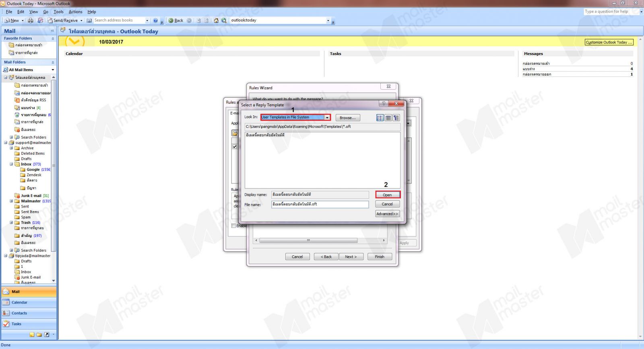Click the Notes icon at pane bottom
Viewport: 644px width, 349px height.
(32, 335)
